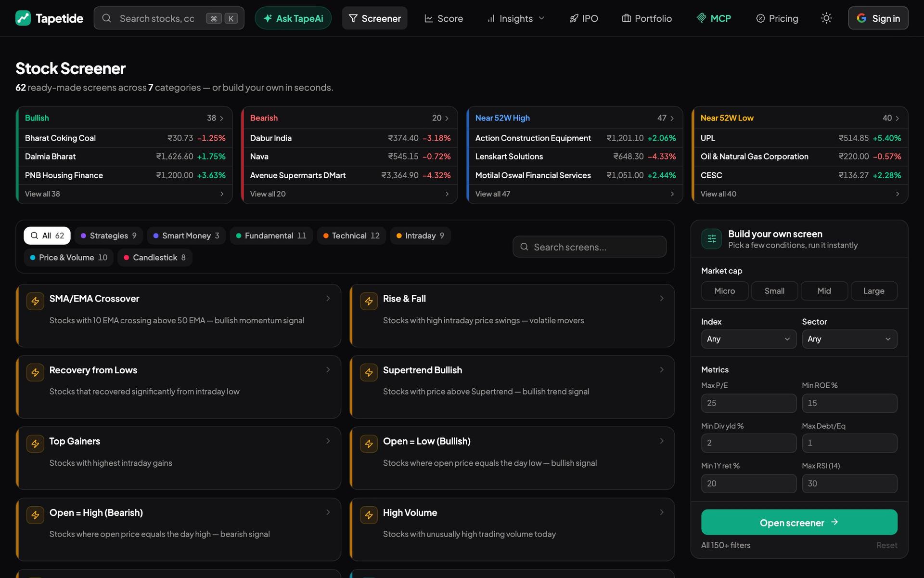The width and height of the screenshot is (924, 578).
Task: Open the Index dropdown
Action: [748, 339]
